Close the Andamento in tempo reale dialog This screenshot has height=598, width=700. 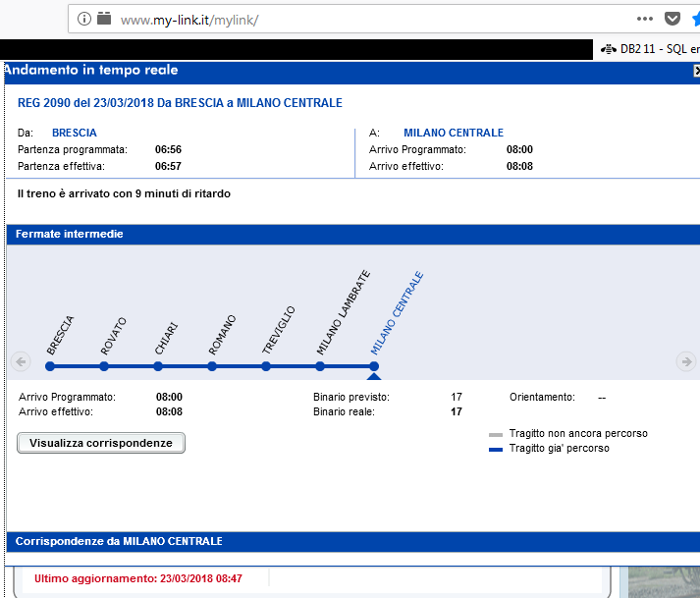coord(697,71)
